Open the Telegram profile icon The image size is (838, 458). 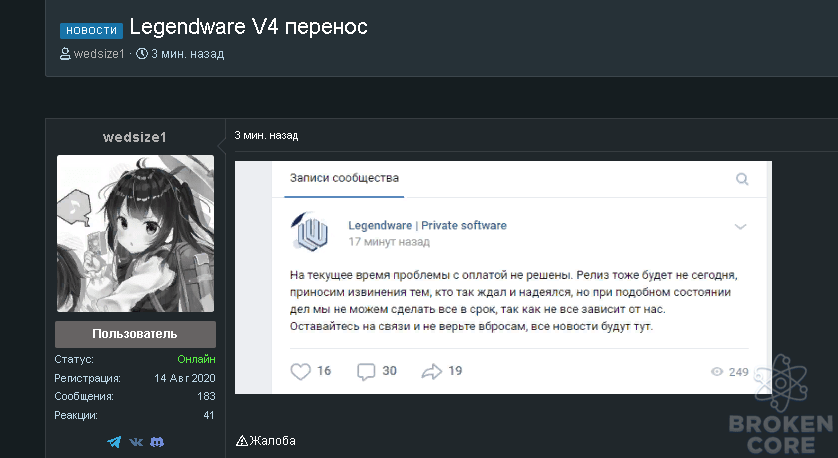click(114, 442)
